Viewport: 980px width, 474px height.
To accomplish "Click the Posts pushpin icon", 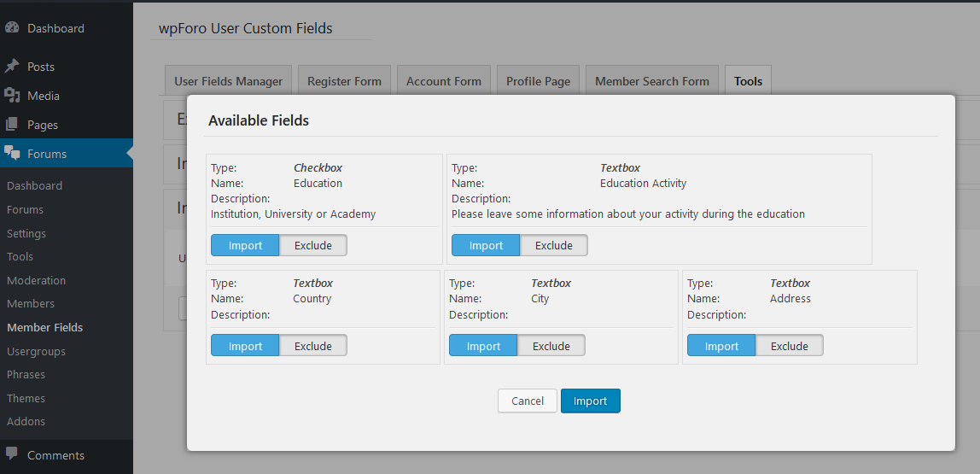I will tap(12, 67).
